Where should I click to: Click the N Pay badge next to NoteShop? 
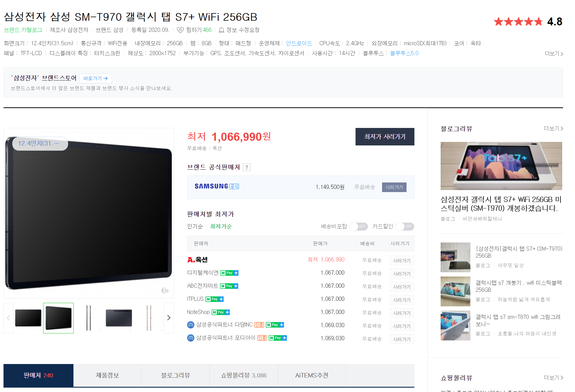click(221, 312)
